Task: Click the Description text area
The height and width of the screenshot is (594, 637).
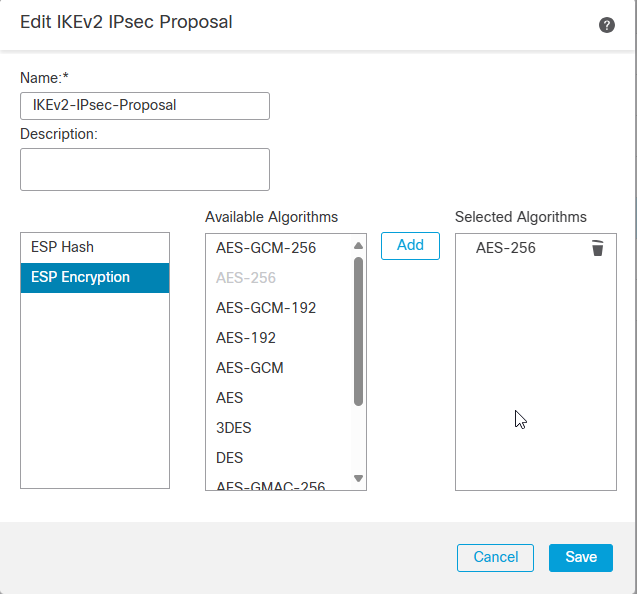Action: coord(144,169)
